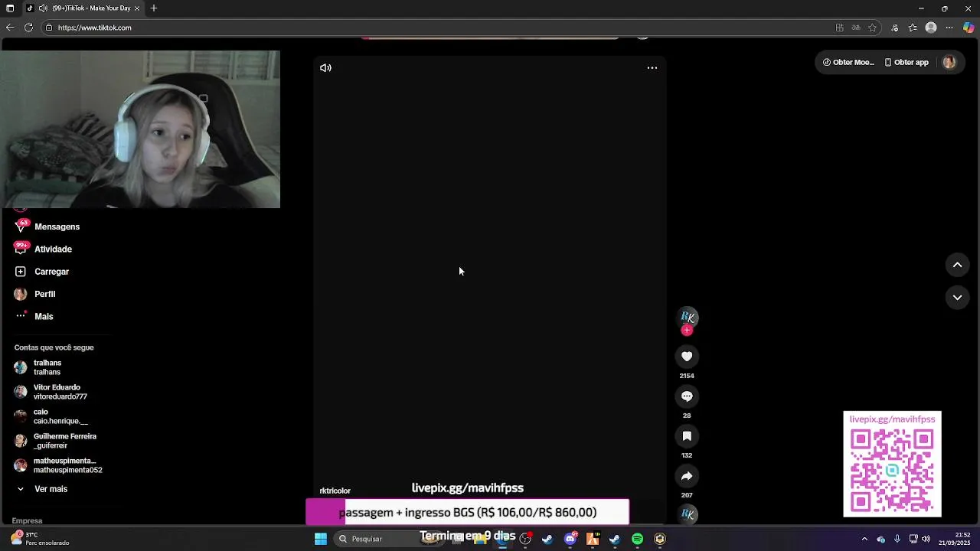The width and height of the screenshot is (980, 551).
Task: Click rktricolor username on video
Action: [335, 491]
